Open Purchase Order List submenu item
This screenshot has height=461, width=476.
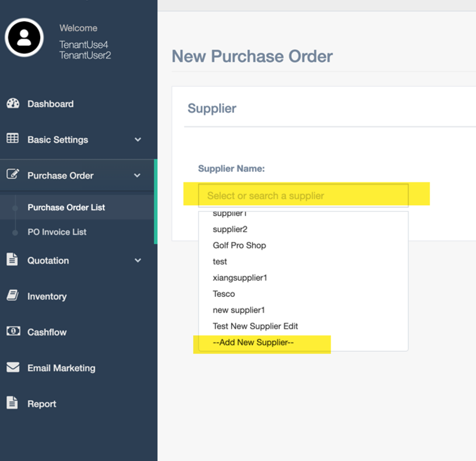click(66, 207)
